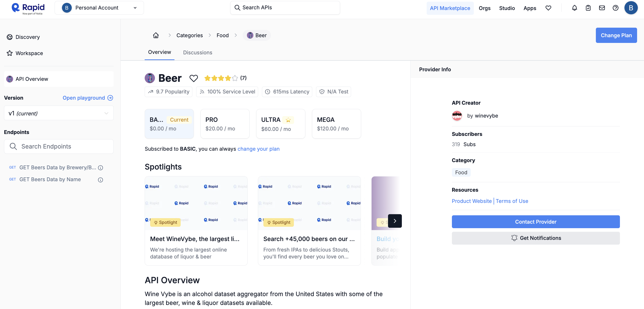Click Open playground link
644x309 pixels.
(88, 98)
